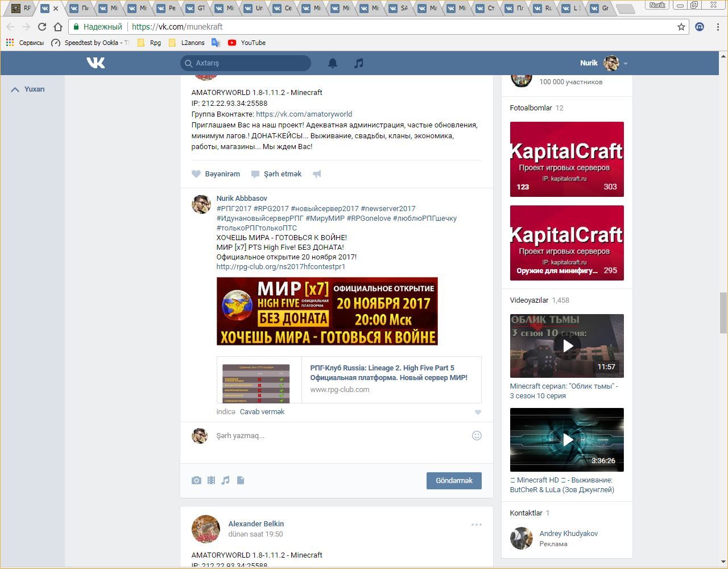
Task: Click the search magnifier icon
Action: (188, 63)
